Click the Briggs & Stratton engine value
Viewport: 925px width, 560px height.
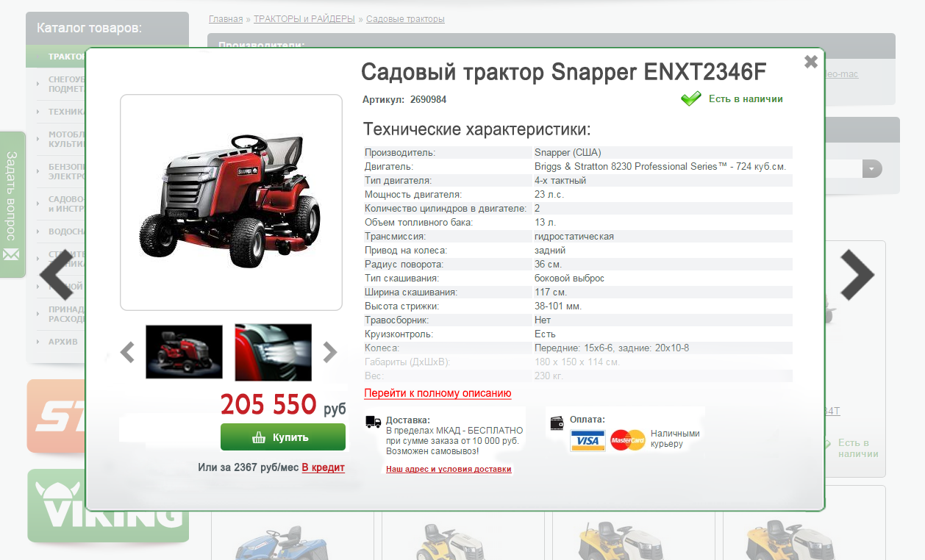tap(660, 167)
